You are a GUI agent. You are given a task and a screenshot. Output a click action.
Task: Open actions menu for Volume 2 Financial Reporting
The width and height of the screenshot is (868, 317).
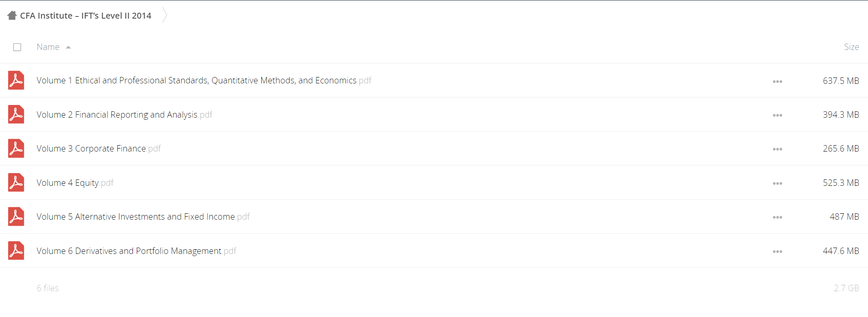[x=777, y=115]
